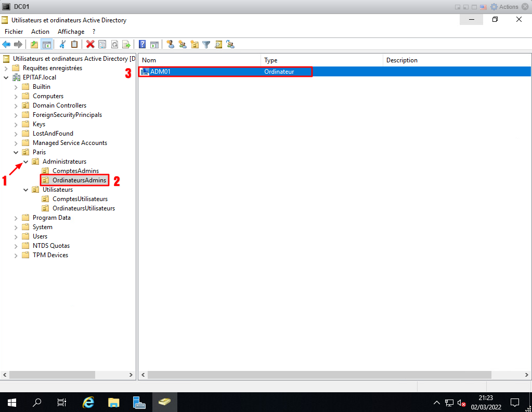Viewport: 532px width, 412px height.
Task: Click the blue Help question mark icon
Action: (x=141, y=45)
